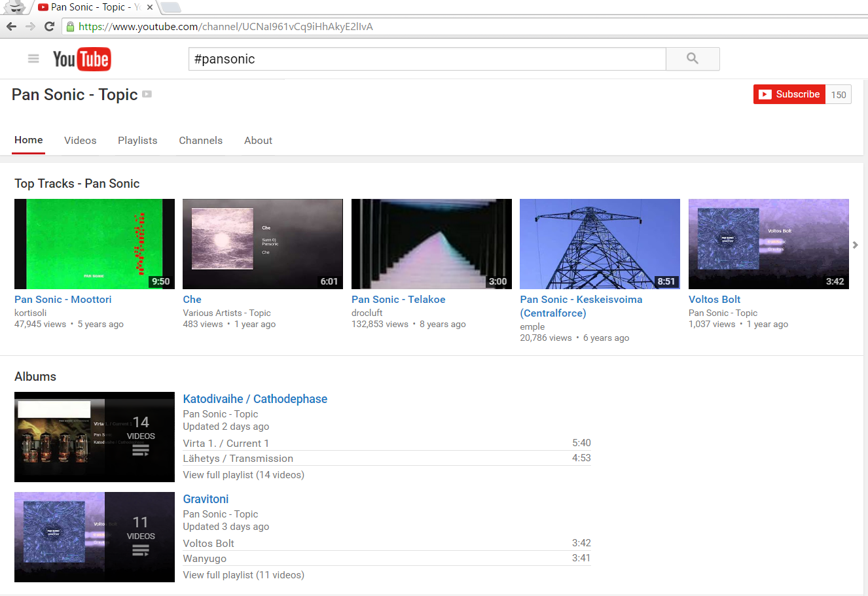Click the green secure lock icon

point(71,27)
